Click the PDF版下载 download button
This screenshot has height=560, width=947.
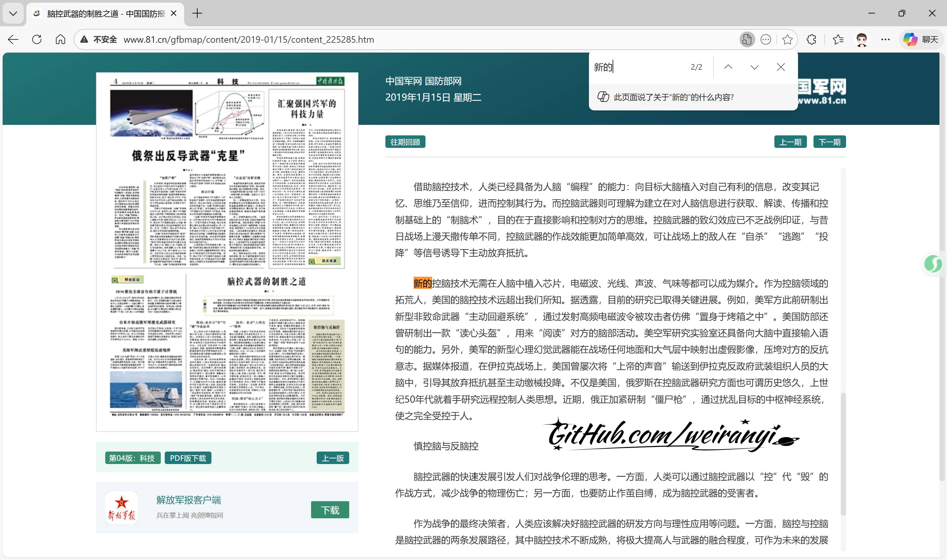(x=187, y=457)
